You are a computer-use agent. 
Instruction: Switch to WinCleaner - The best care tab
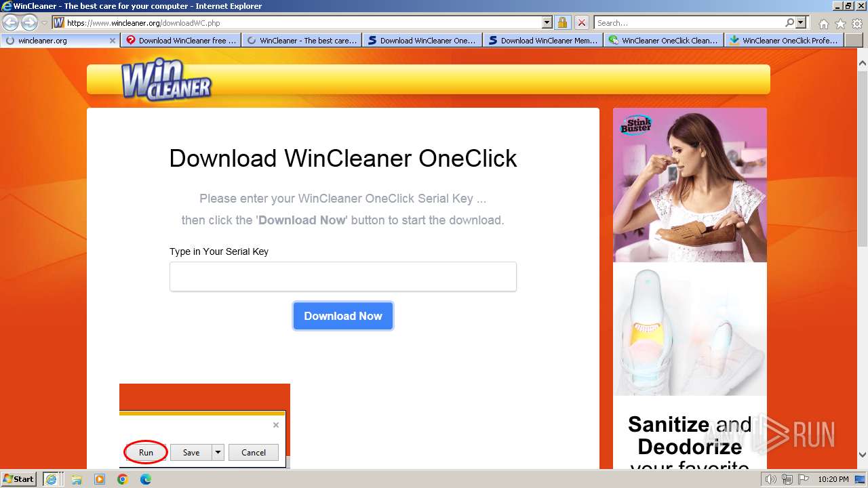(x=302, y=41)
